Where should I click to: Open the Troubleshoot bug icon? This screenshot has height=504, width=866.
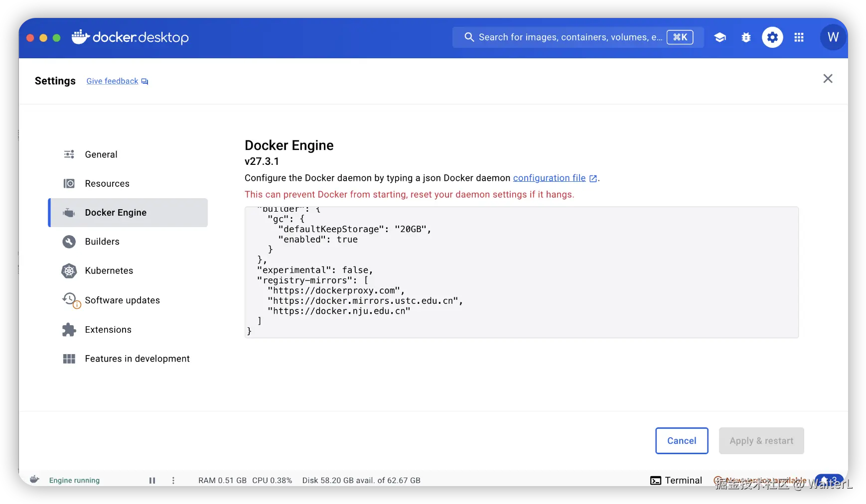click(x=746, y=37)
